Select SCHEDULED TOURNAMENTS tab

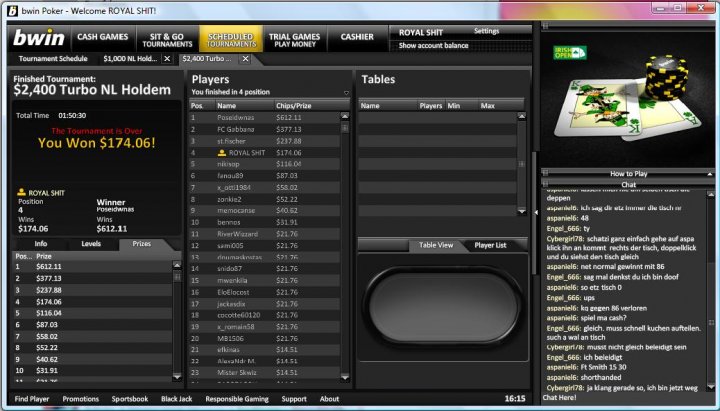click(x=231, y=40)
